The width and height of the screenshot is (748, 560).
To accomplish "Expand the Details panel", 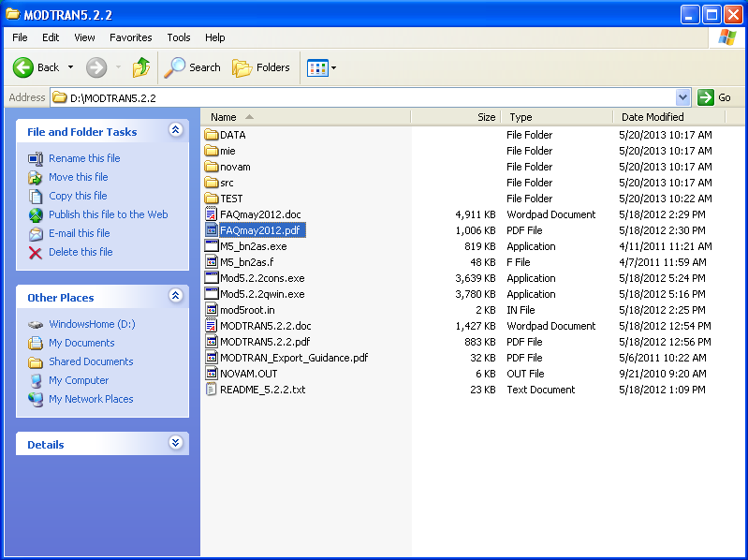I will pyautogui.click(x=176, y=443).
